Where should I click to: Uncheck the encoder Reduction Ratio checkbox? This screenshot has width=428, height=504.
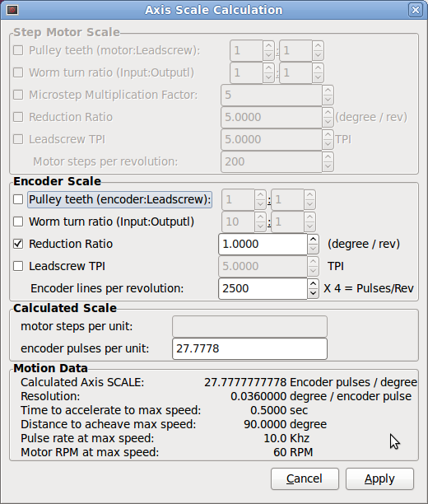[x=18, y=244]
